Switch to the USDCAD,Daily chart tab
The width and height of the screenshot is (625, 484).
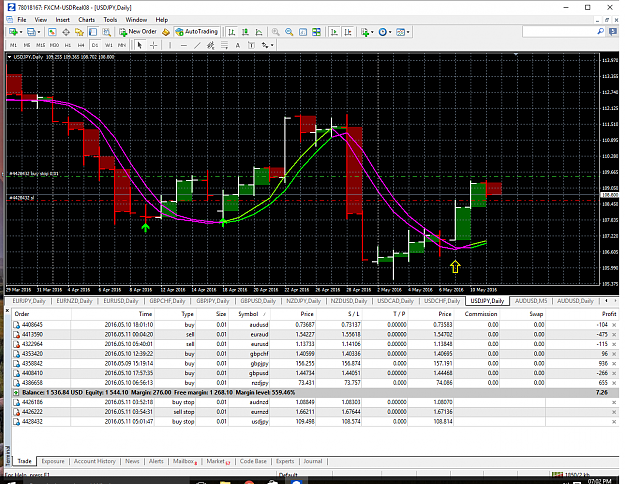point(395,301)
